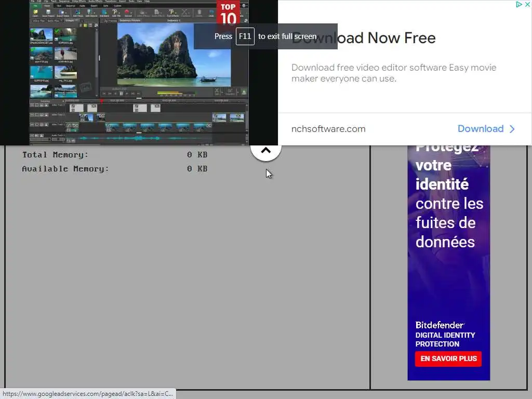Open the nchsoftware.com ad link
The image size is (532, 399).
328,129
